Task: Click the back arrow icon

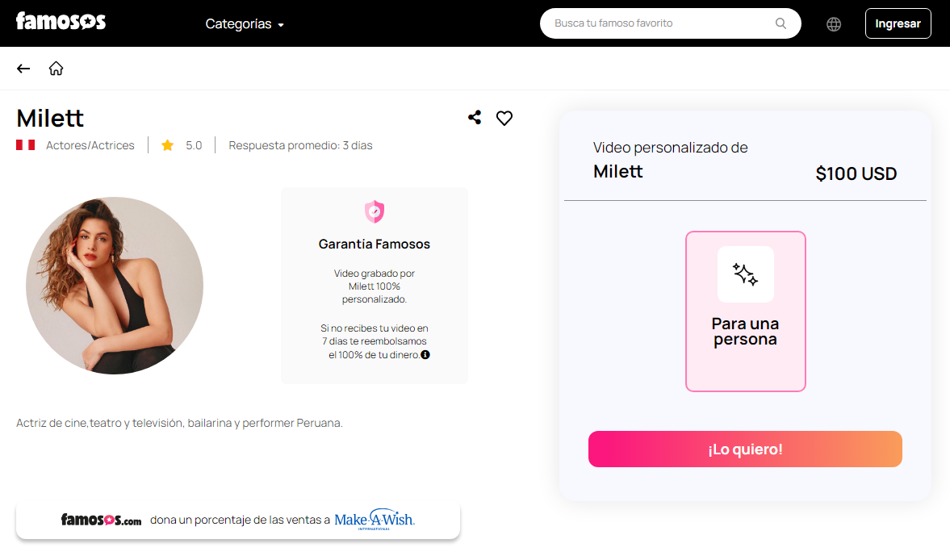Action: coord(23,69)
